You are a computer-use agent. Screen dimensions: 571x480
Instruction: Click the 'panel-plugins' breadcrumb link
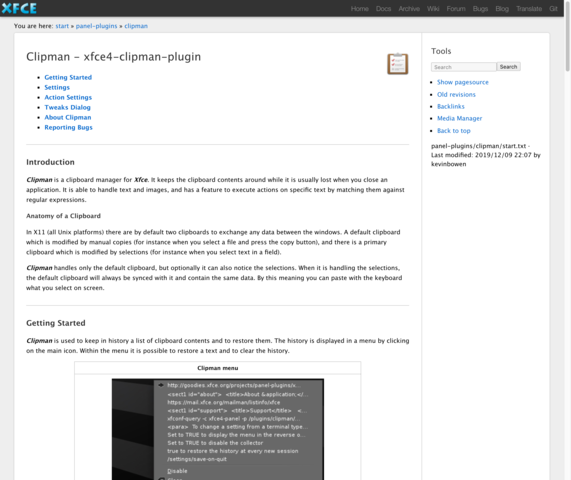pyautogui.click(x=97, y=26)
